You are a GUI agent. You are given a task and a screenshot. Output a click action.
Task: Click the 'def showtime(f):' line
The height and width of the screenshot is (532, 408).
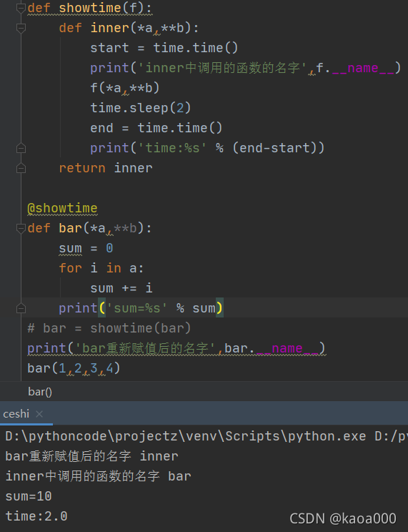[x=90, y=8]
